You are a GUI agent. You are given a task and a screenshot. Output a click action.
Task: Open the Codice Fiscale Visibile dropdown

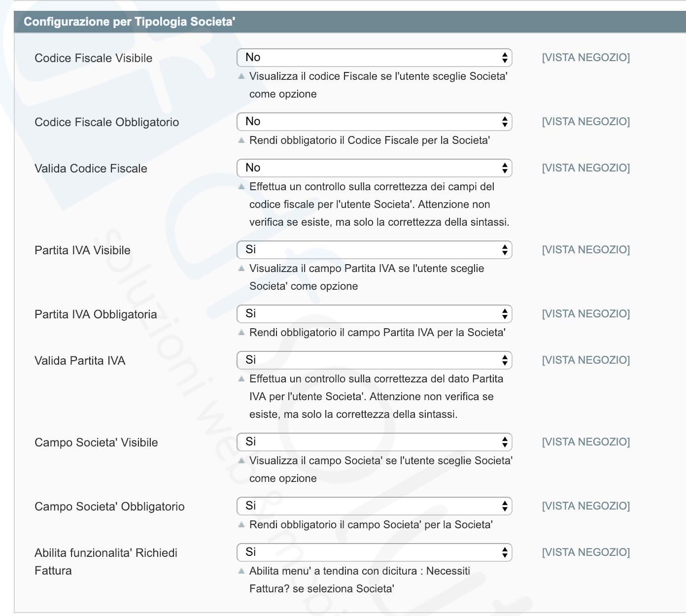tap(375, 58)
